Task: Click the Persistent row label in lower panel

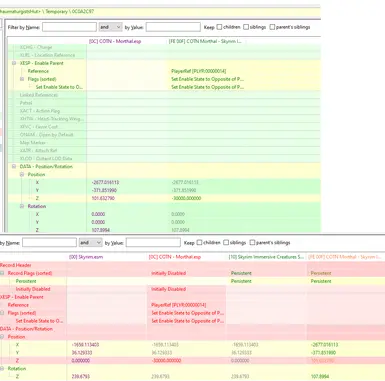Action: pyautogui.click(x=26, y=281)
